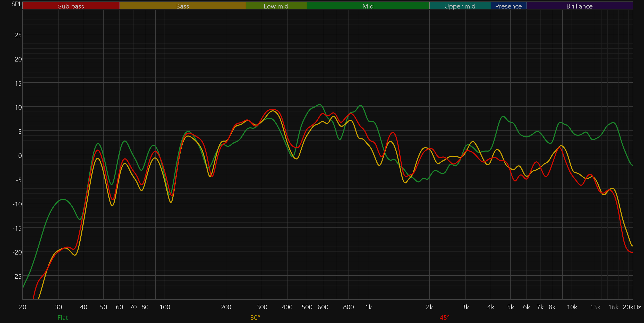644x323 pixels.
Task: Click the SPL axis label
Action: coord(16,4)
